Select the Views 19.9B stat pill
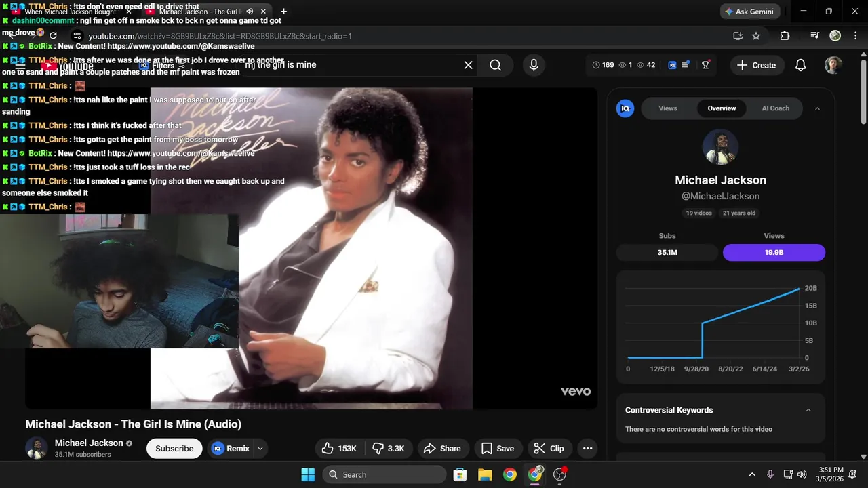 pos(774,252)
